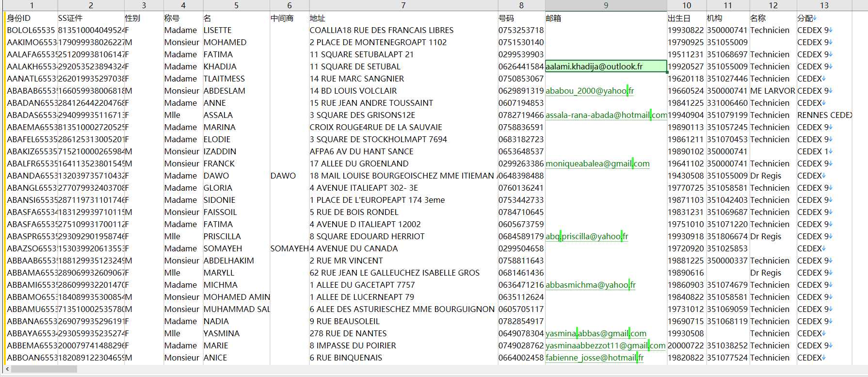Select birth date cell 19430508
The width and height of the screenshot is (868, 377).
686,176
